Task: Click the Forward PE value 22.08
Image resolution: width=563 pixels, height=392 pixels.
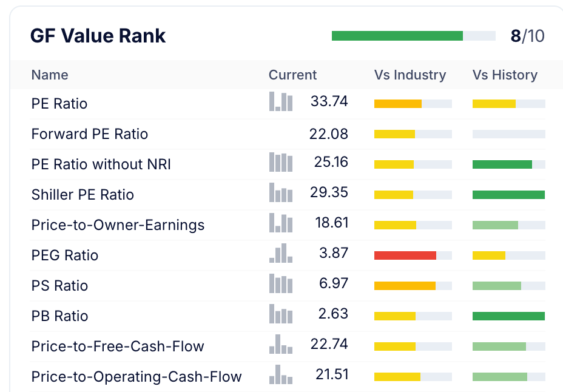Action: (329, 134)
